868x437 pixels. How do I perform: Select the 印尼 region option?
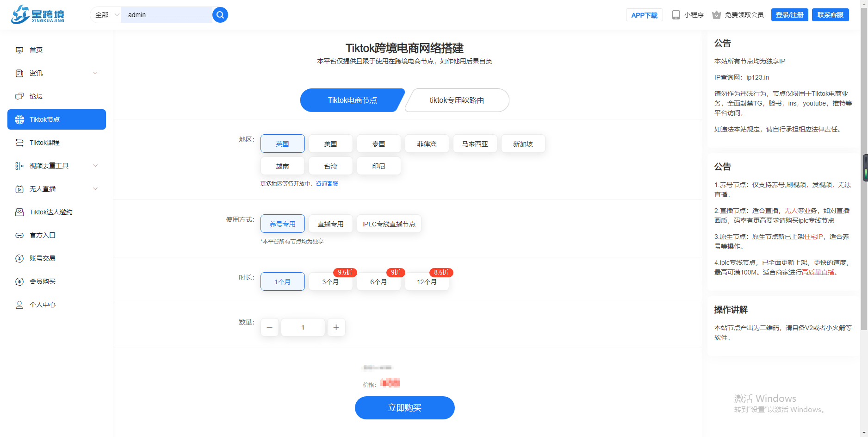(x=379, y=166)
